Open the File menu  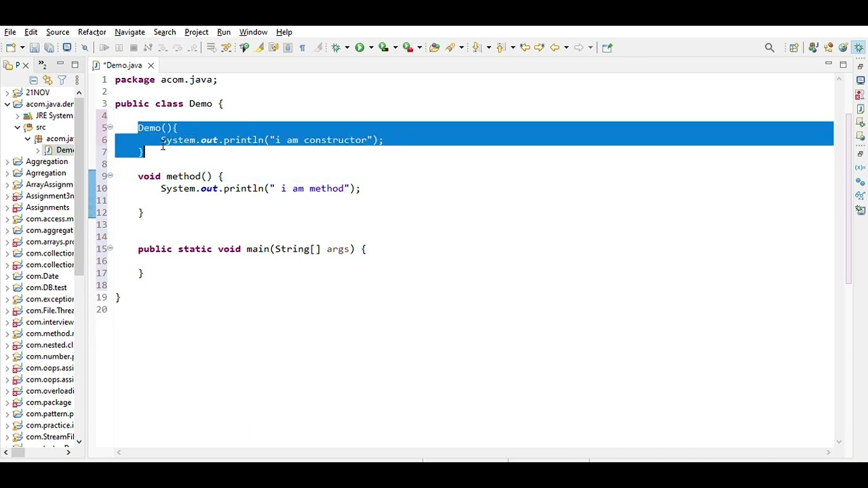(x=10, y=32)
